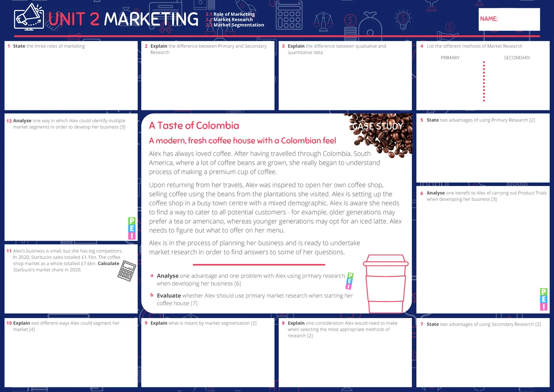Click the white NAME entry box

point(509,19)
